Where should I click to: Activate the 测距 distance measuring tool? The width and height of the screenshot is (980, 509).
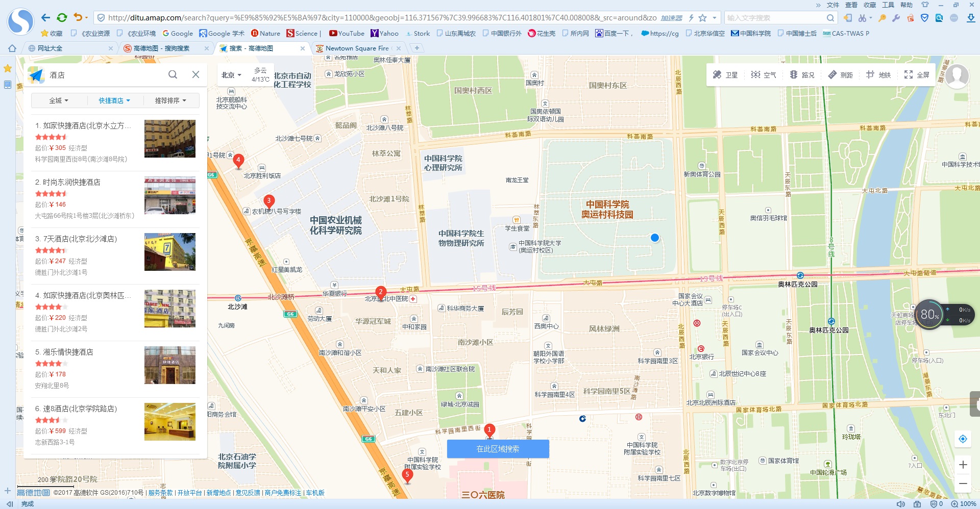tap(840, 75)
